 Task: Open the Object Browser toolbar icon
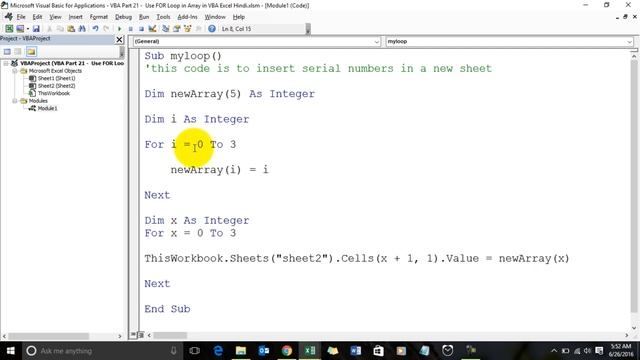[x=187, y=29]
